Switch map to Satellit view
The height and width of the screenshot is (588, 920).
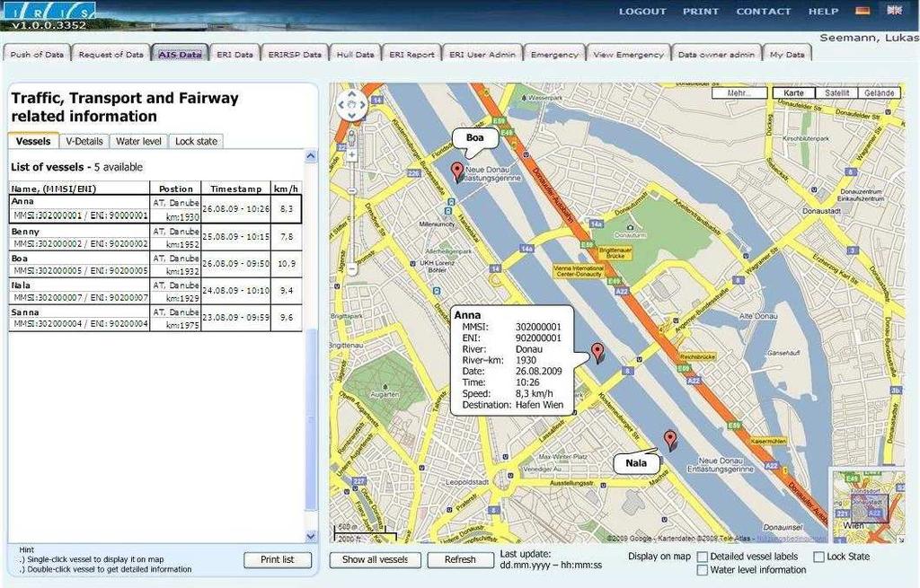[836, 92]
